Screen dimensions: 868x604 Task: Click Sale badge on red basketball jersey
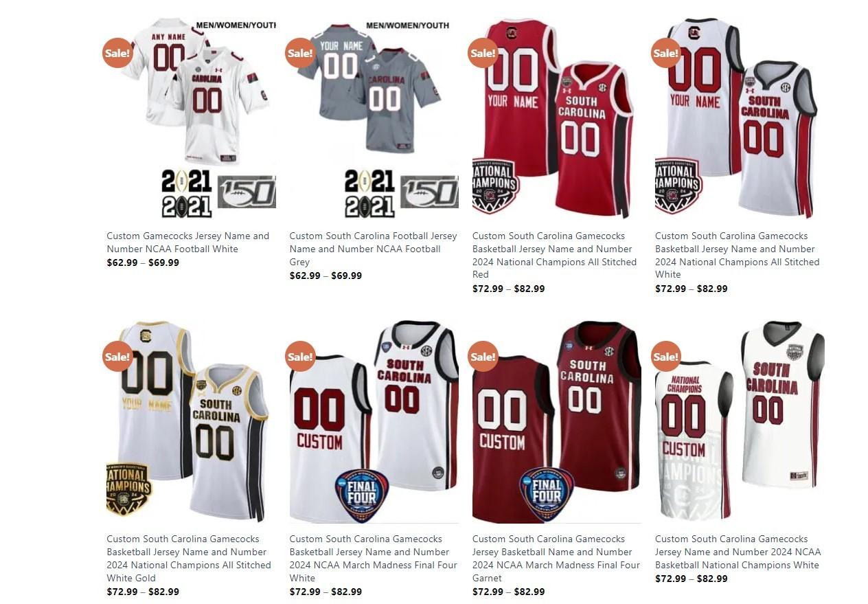point(483,53)
